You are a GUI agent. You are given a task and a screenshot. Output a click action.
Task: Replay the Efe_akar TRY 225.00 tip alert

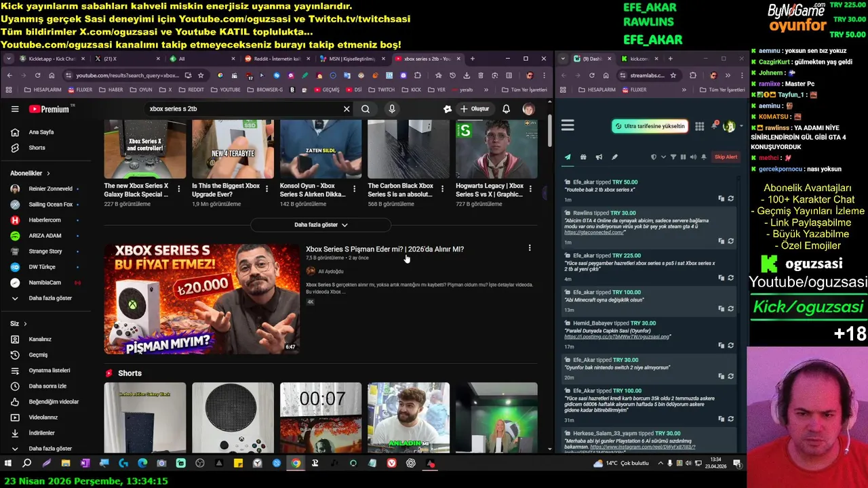[x=730, y=277]
